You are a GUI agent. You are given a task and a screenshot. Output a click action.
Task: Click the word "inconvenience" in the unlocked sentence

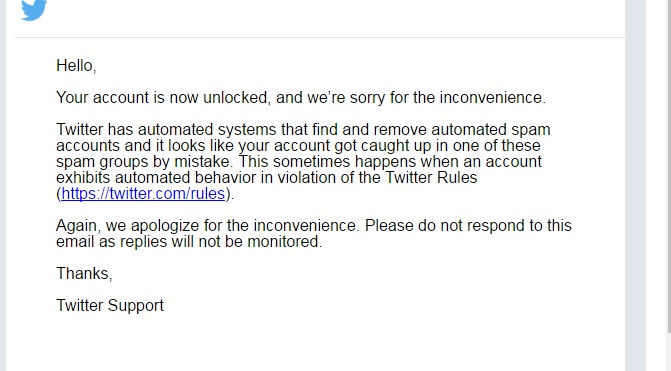coord(492,98)
